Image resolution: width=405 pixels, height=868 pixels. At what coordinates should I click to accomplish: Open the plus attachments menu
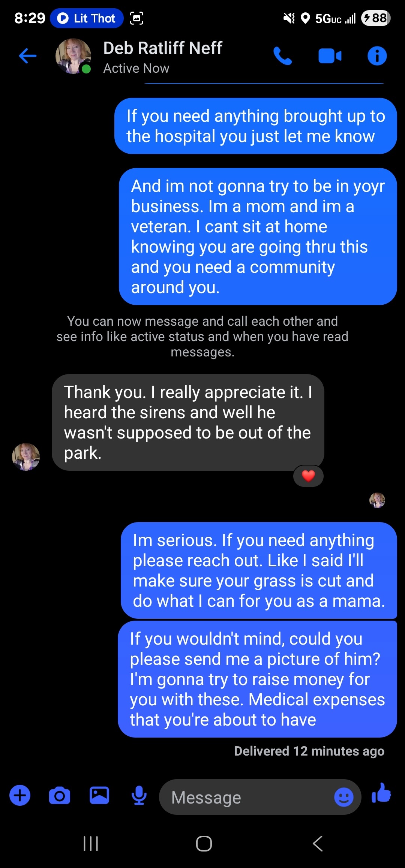tap(20, 795)
